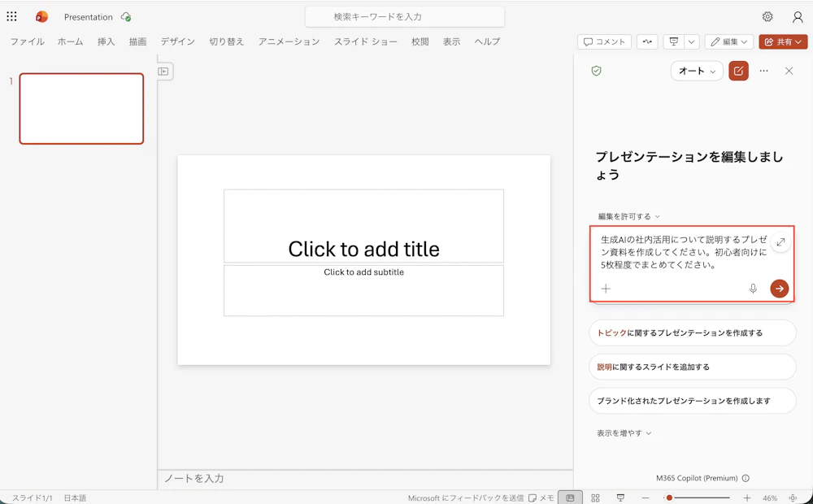Click the Copilot prompt text field
The image size is (813, 504).
pyautogui.click(x=684, y=252)
